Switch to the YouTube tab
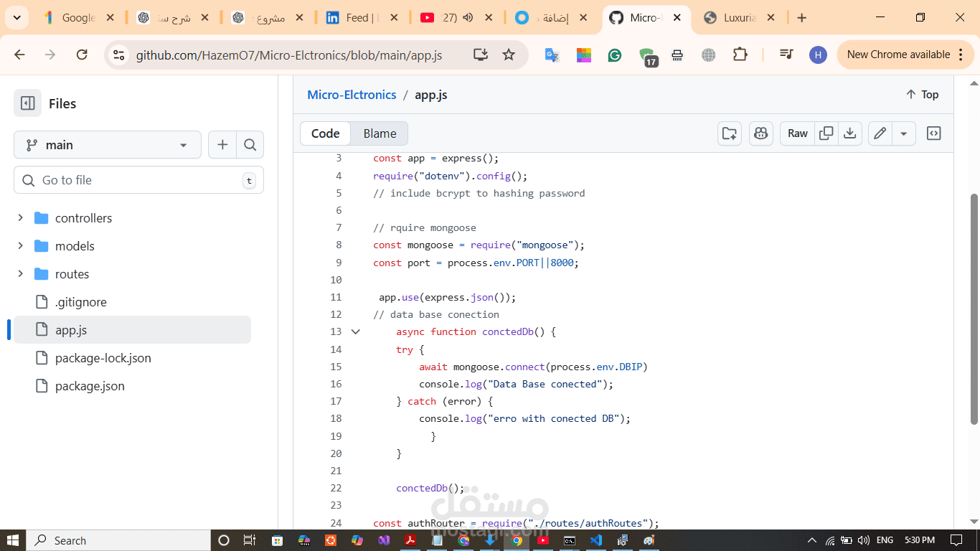The height and width of the screenshot is (551, 980). [456, 18]
